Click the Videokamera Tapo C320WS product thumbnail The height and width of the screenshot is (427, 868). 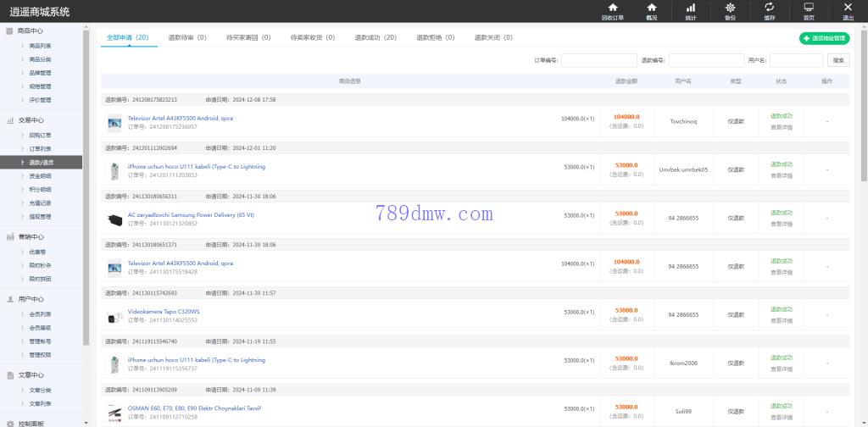click(114, 316)
